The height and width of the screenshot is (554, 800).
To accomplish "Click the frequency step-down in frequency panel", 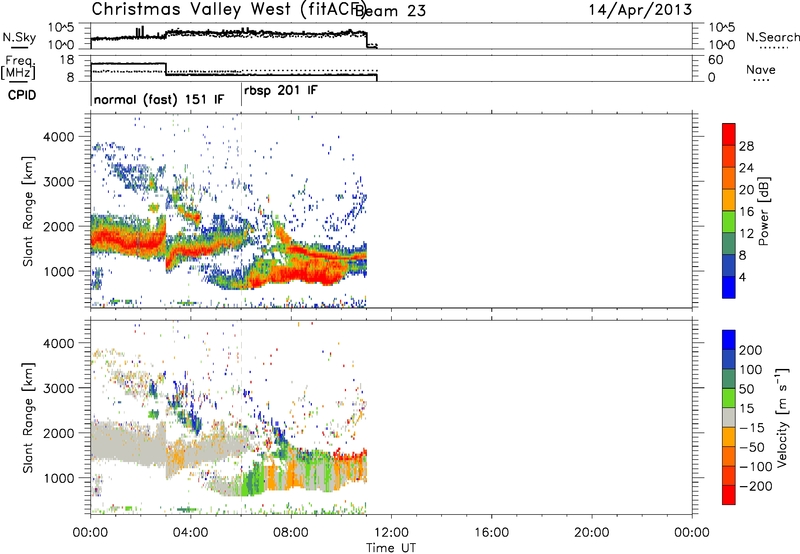I will pos(166,69).
